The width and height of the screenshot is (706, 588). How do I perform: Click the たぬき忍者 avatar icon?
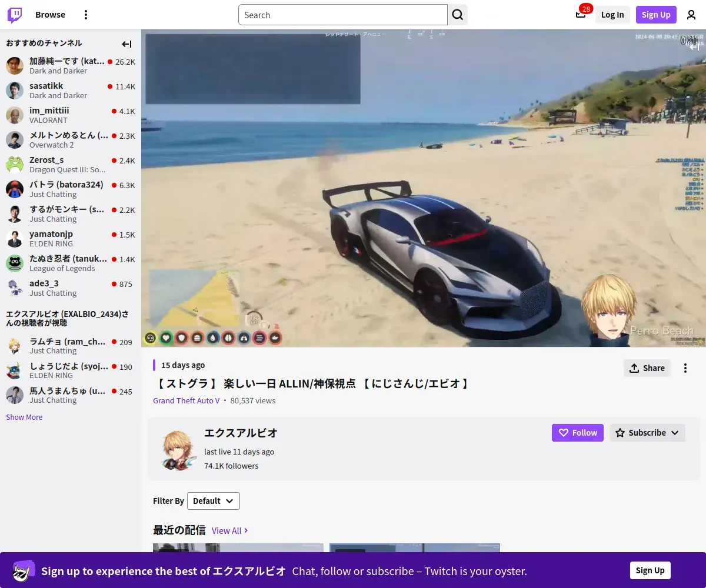tap(15, 263)
